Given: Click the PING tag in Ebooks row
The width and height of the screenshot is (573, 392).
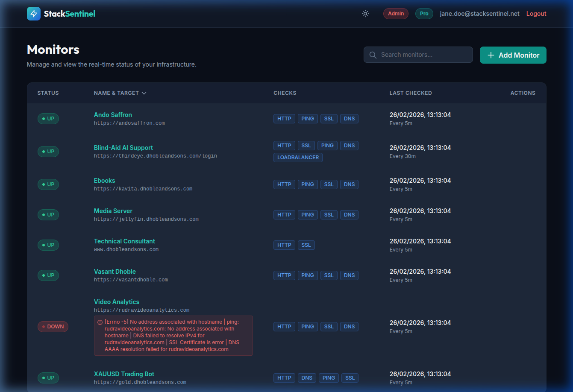Looking at the screenshot, I should pyautogui.click(x=308, y=184).
